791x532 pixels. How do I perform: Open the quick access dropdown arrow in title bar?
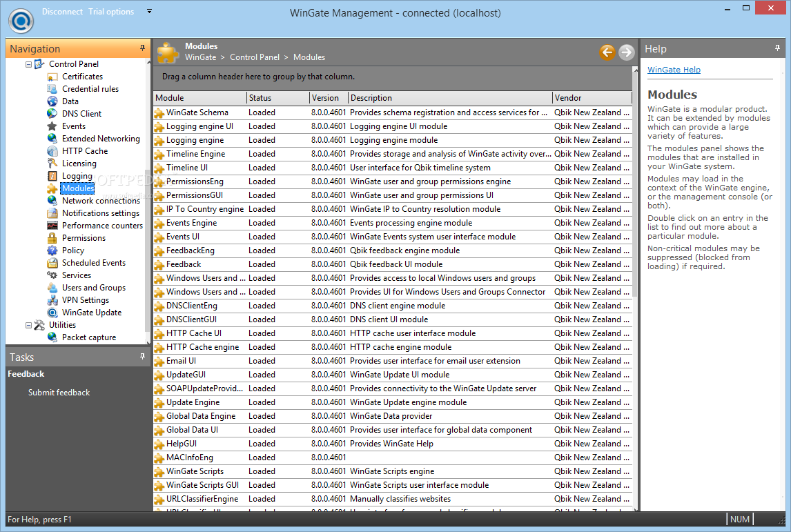pyautogui.click(x=149, y=11)
